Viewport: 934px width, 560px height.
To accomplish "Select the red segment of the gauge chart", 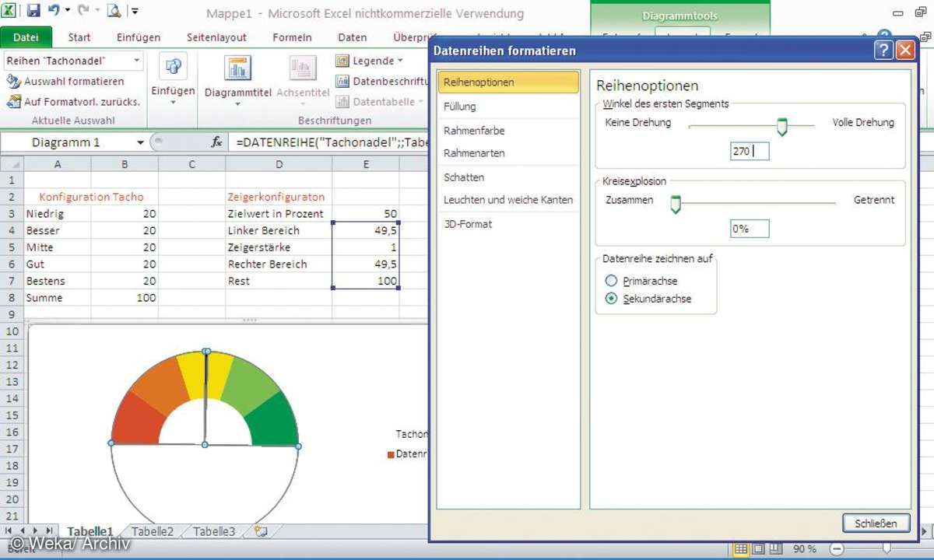I will (x=137, y=419).
